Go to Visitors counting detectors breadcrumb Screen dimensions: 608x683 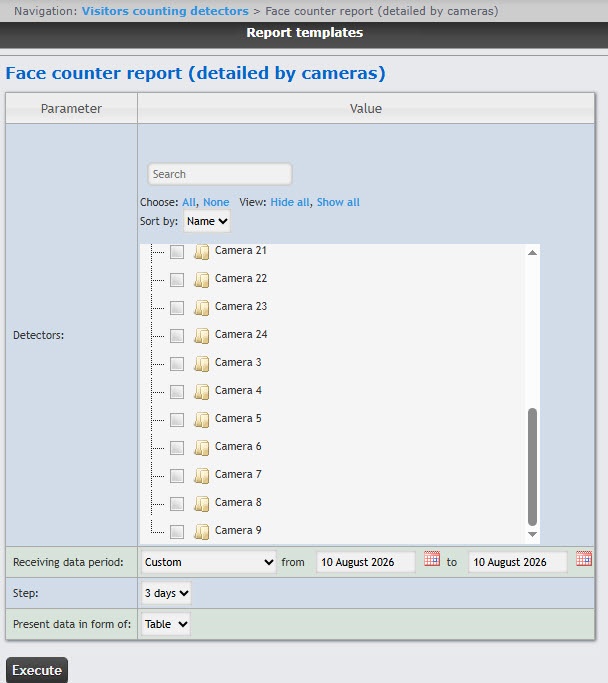165,11
